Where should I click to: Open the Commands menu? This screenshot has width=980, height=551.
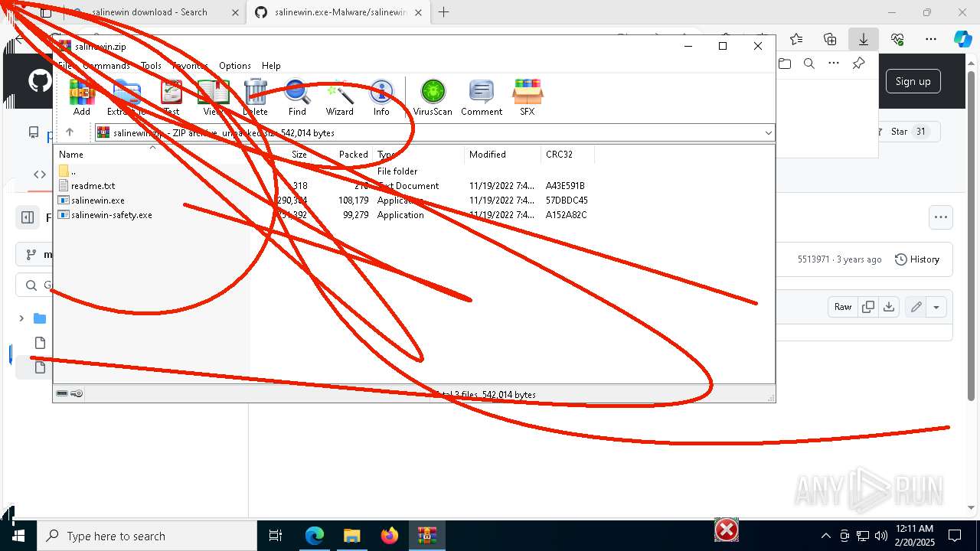coord(106,66)
